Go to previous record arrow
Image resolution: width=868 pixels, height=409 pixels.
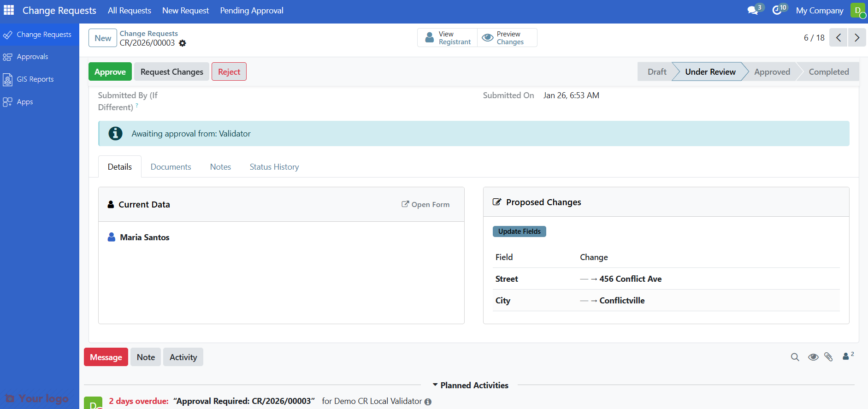click(838, 37)
